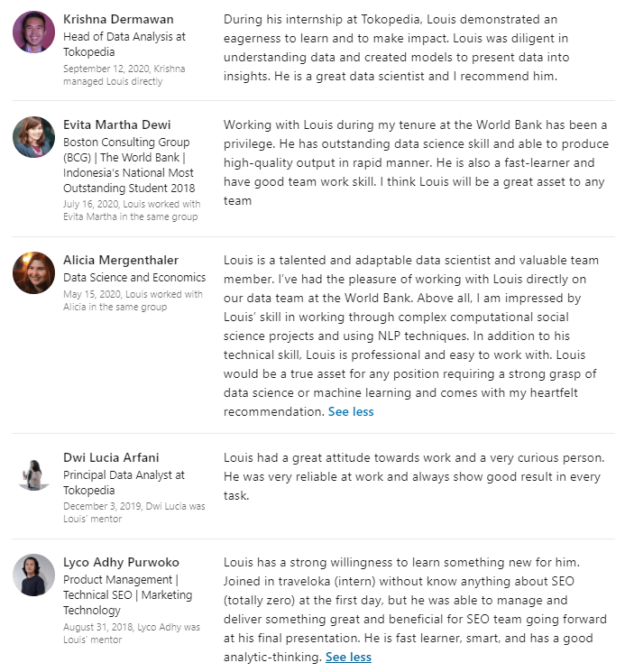625x672 pixels.
Task: Click Krishna's recommendation text paragraph
Action: click(396, 48)
